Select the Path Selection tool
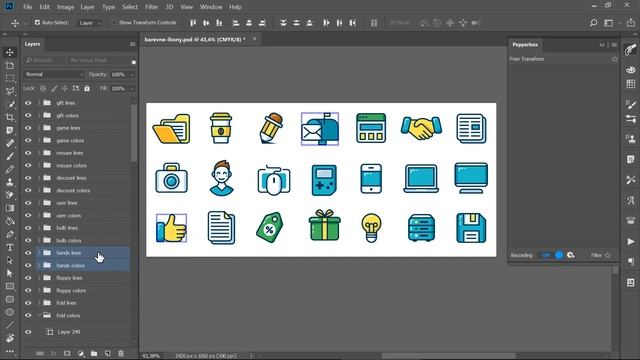Viewport: 640px width, 360px height. (10, 260)
